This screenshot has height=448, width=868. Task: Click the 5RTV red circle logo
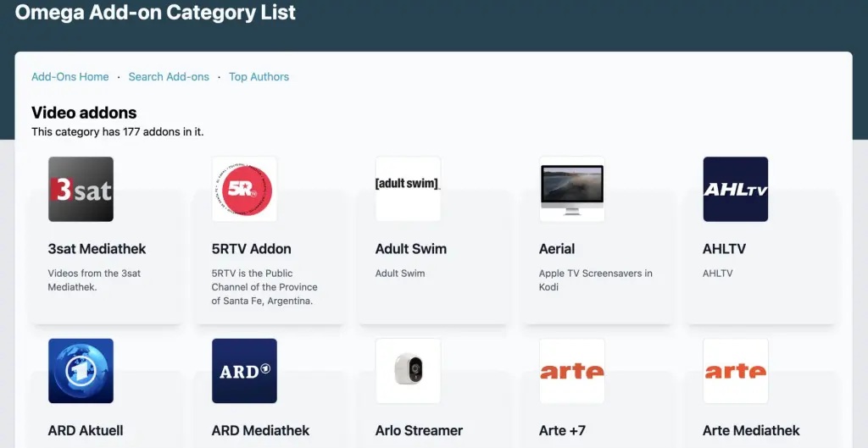[244, 189]
